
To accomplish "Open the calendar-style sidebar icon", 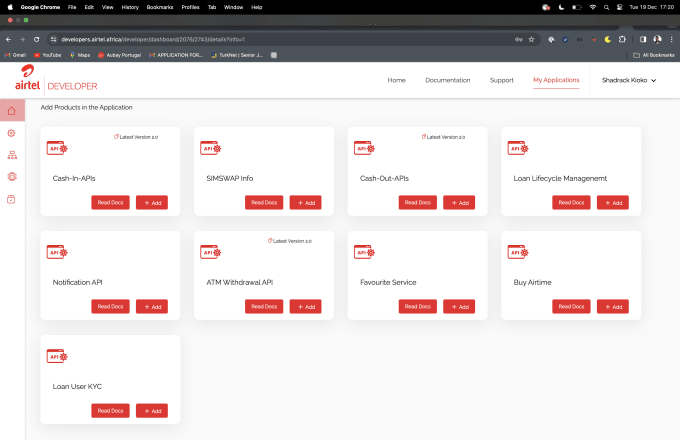I will [x=11, y=199].
